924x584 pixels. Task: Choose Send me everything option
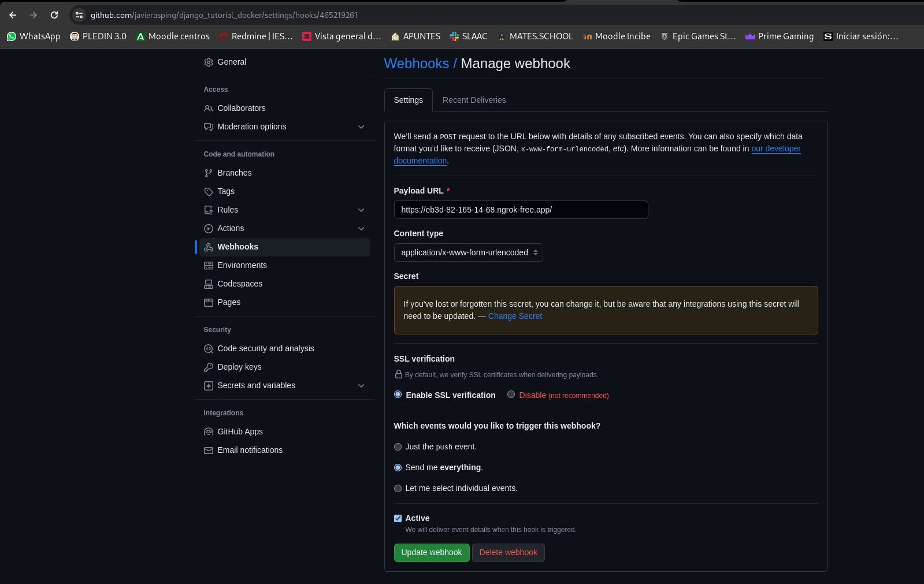tap(398, 468)
